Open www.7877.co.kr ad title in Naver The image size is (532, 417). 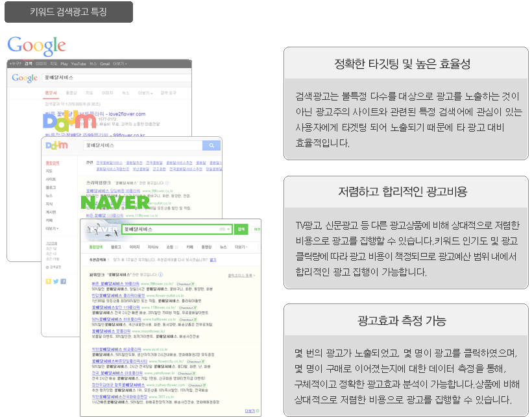pyautogui.click(x=119, y=397)
